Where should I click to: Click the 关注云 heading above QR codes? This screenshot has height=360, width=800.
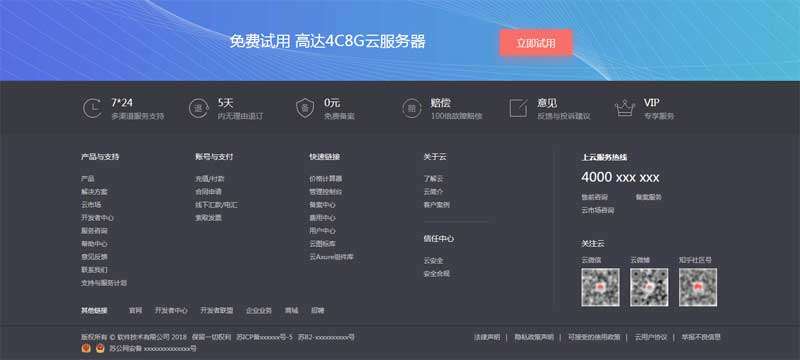pyautogui.click(x=593, y=244)
